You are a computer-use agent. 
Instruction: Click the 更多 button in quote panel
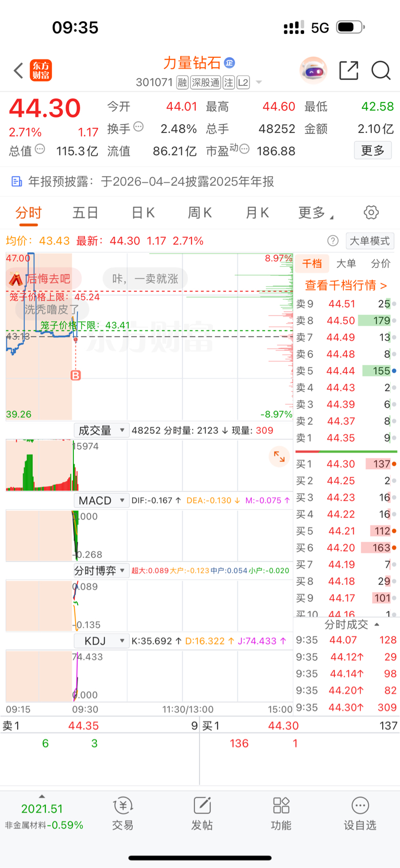[x=373, y=151]
